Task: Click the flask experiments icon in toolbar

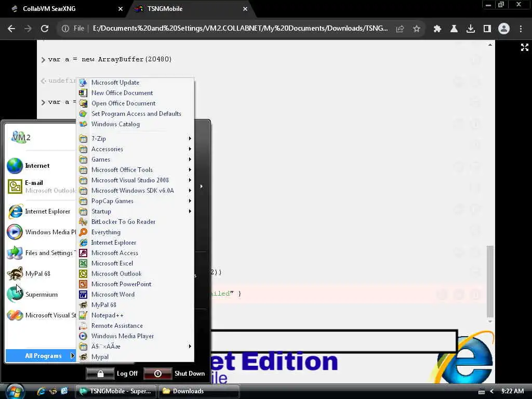Action: click(454, 29)
